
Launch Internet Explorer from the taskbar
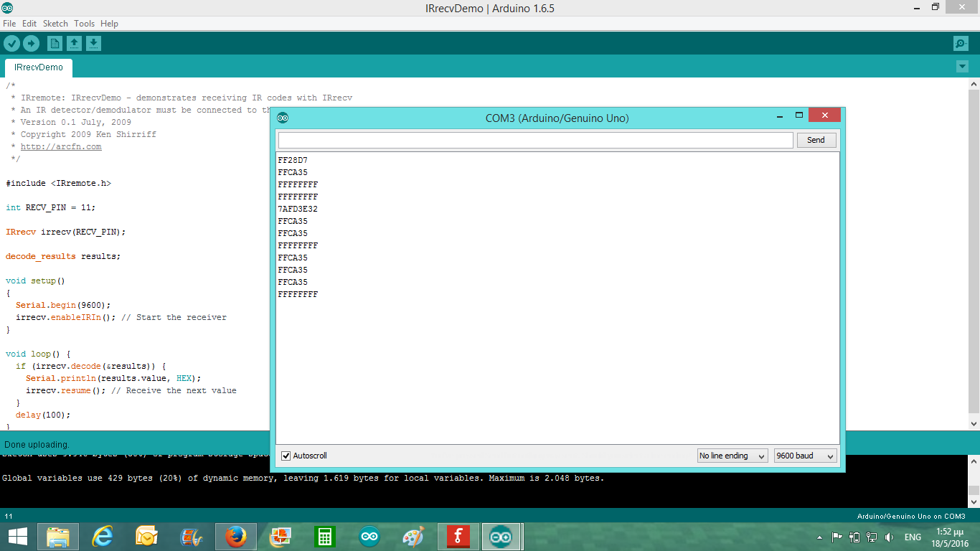pyautogui.click(x=103, y=537)
